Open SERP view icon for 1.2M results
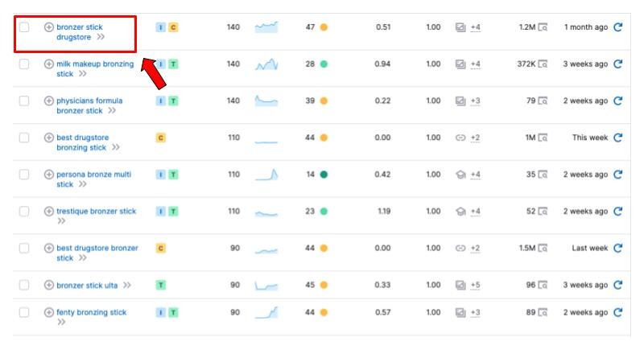This screenshot has height=358, width=644. click(543, 27)
